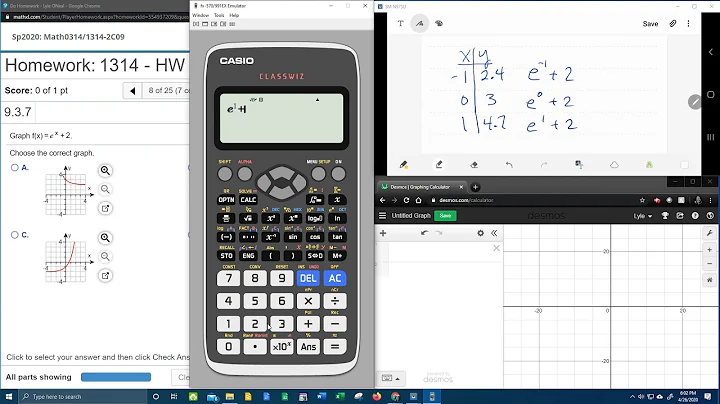Screen dimensions: 720x404
Task: Tap the 7 key on the calculator
Action: click(228, 278)
